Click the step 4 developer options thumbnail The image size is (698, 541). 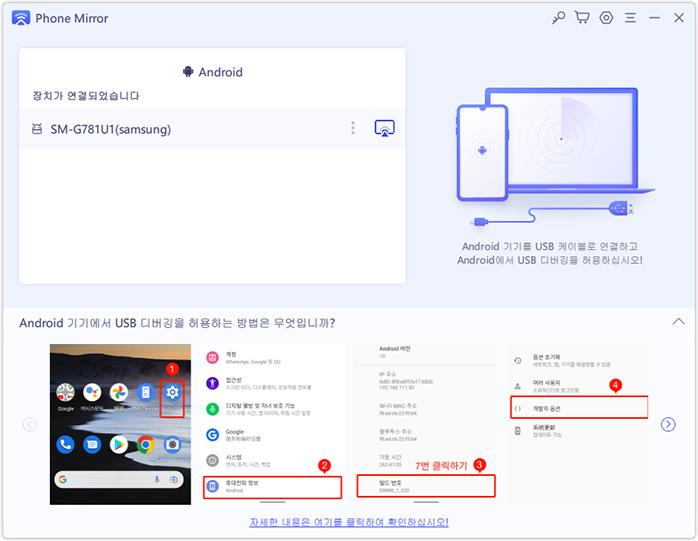[x=578, y=422]
